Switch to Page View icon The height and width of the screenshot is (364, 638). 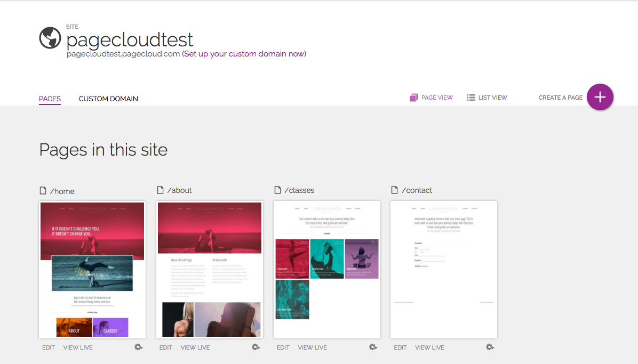pos(413,98)
